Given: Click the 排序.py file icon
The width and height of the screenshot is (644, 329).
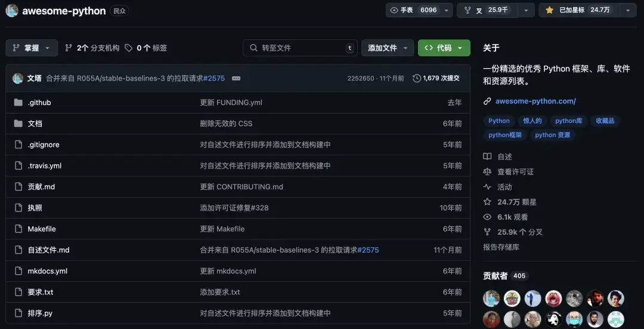Looking at the screenshot, I should tap(18, 313).
